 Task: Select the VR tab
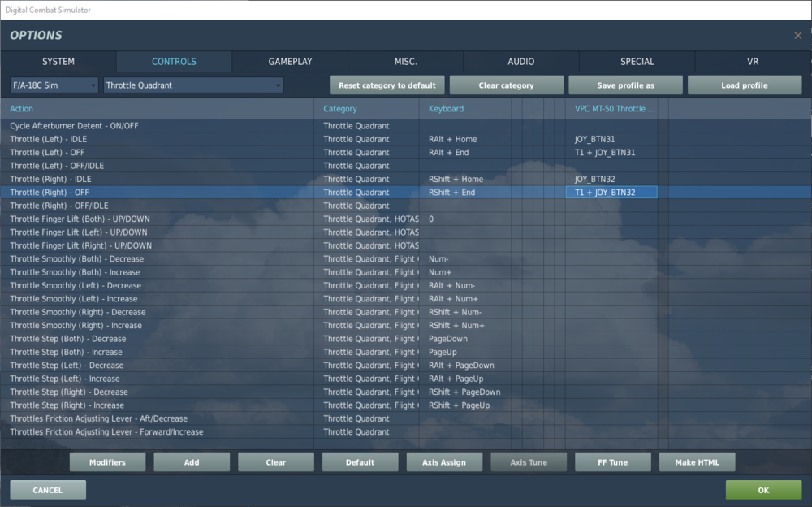[x=753, y=62]
